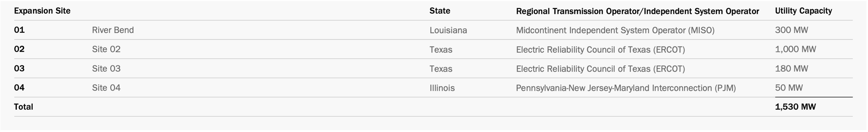Click the Site 04 name cell
Screen dimensions: 868x132
click(x=106, y=88)
